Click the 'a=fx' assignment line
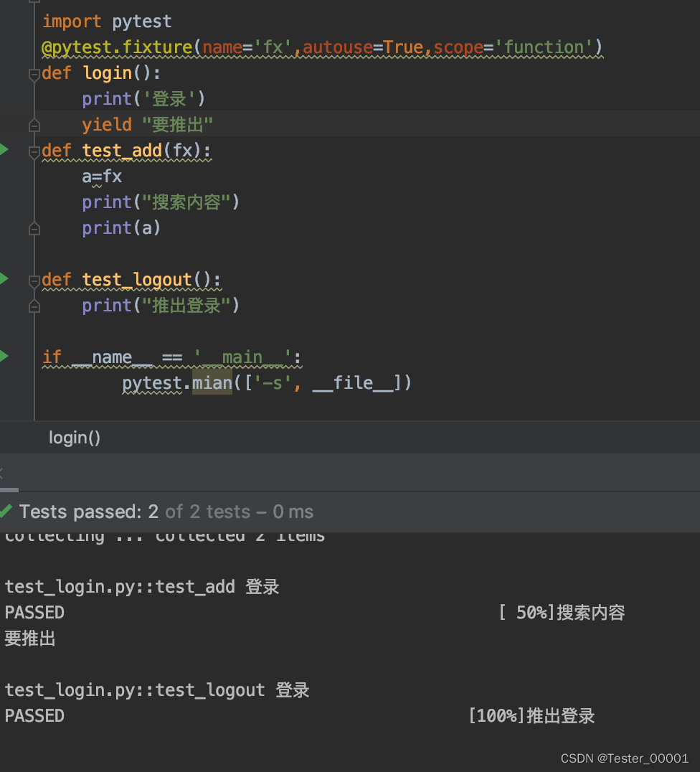 tap(102, 176)
